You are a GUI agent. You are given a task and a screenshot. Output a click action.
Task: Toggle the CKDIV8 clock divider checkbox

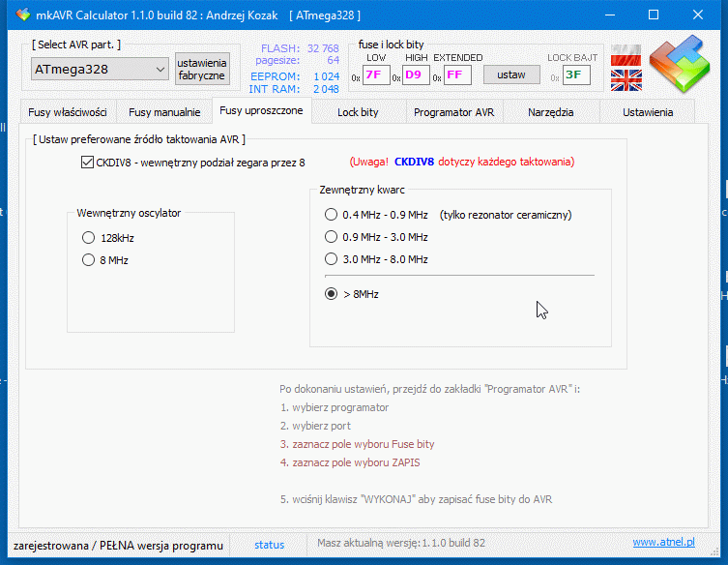89,163
